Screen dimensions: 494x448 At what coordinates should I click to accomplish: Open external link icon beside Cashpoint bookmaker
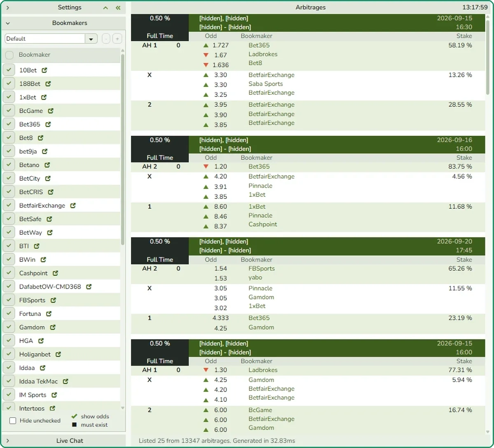click(x=56, y=273)
